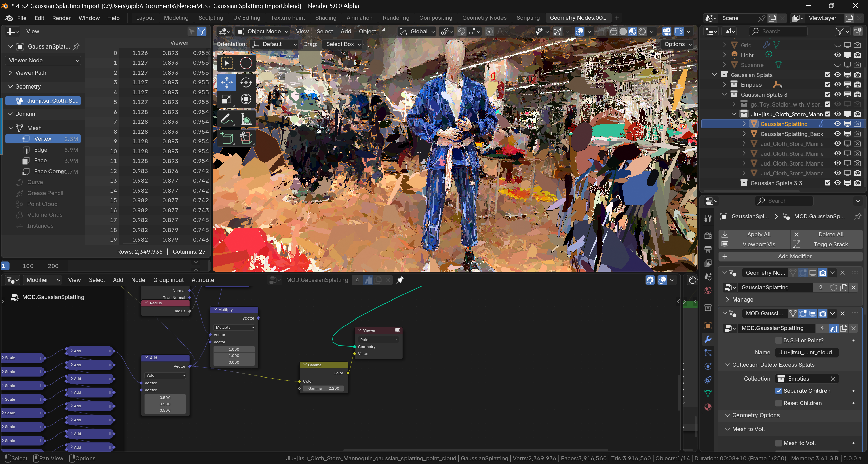
Task: Activate the Transform tool
Action: tap(246, 99)
